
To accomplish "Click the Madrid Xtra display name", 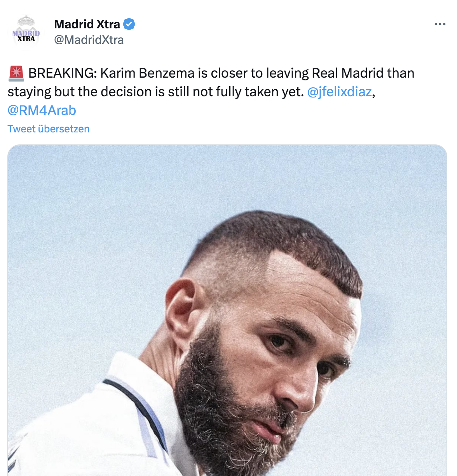I will point(87,24).
